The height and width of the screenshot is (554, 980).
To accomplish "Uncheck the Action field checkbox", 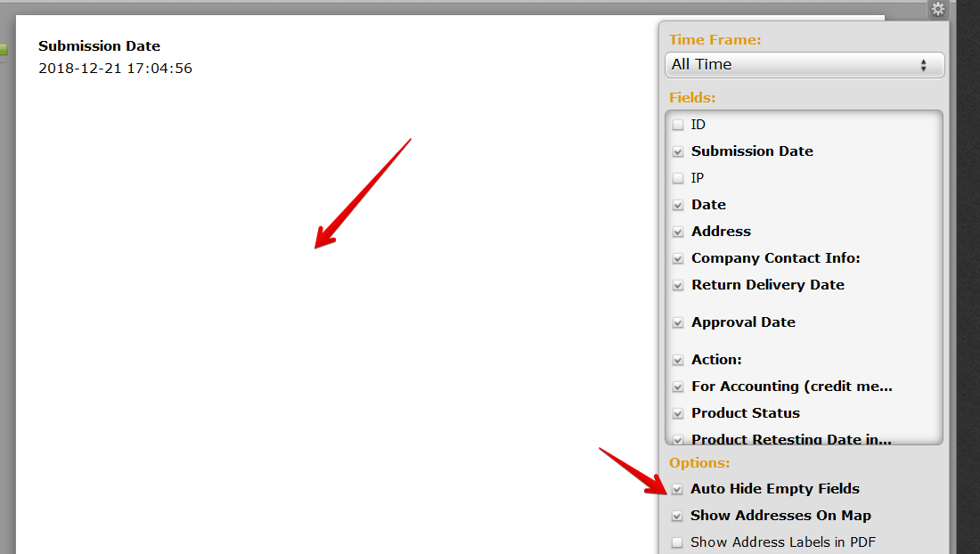I will 678,361.
